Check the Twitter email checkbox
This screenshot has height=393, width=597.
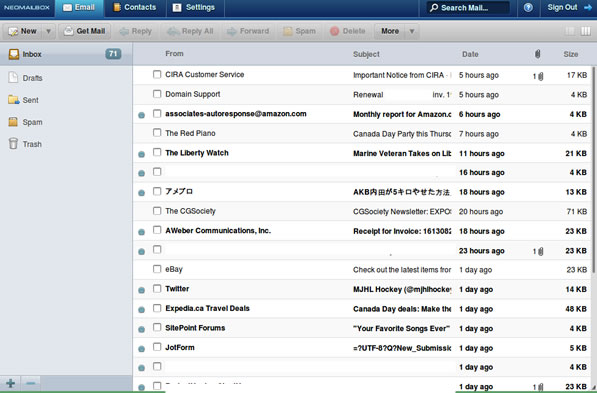(157, 289)
